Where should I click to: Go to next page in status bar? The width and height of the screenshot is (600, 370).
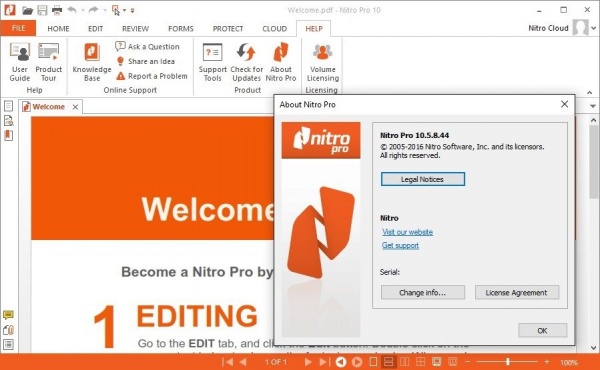pos(308,362)
